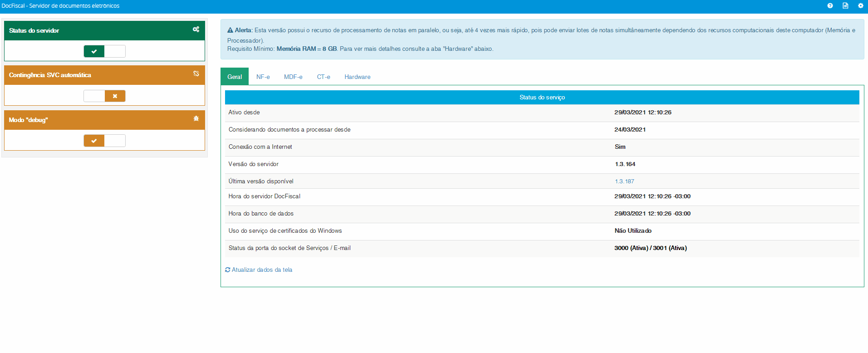Click the gears icon in Status do servidor header

click(x=196, y=29)
